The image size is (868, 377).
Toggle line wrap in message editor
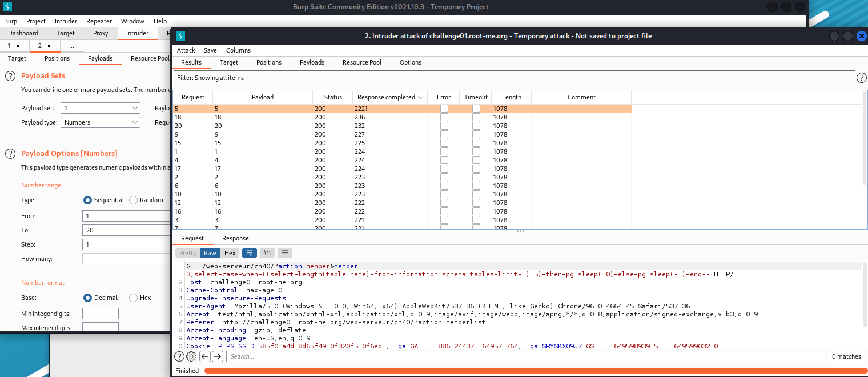point(250,253)
